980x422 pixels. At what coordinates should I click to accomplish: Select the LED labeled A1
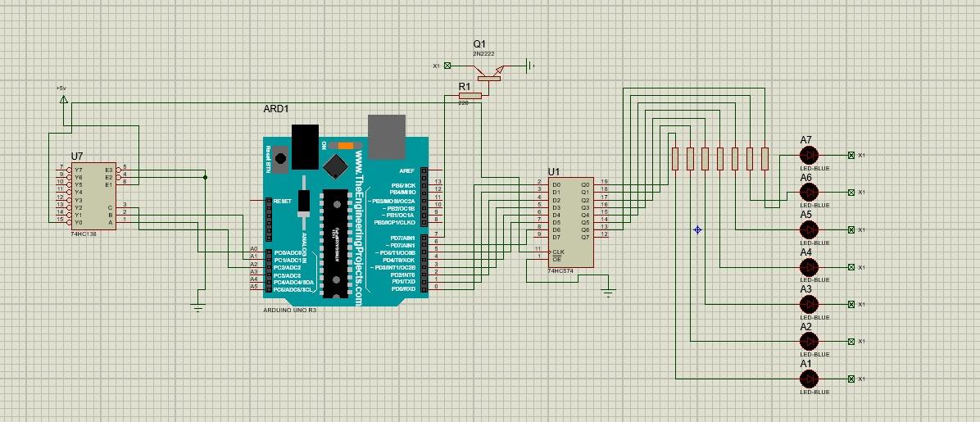[809, 379]
